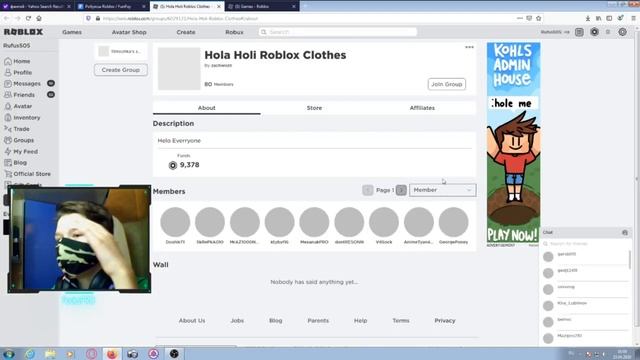Open the Kohls Admin House advertisement
The image size is (640, 360).
pyautogui.click(x=513, y=143)
